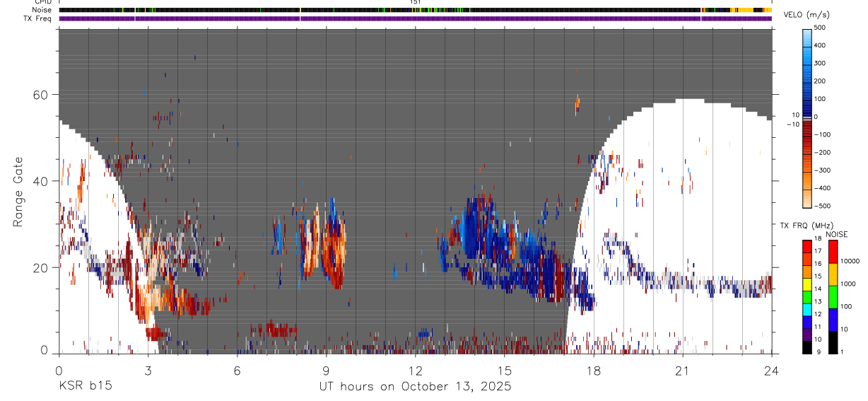
Task: Click the 6 tick on UT hours axis
Action: [237, 371]
